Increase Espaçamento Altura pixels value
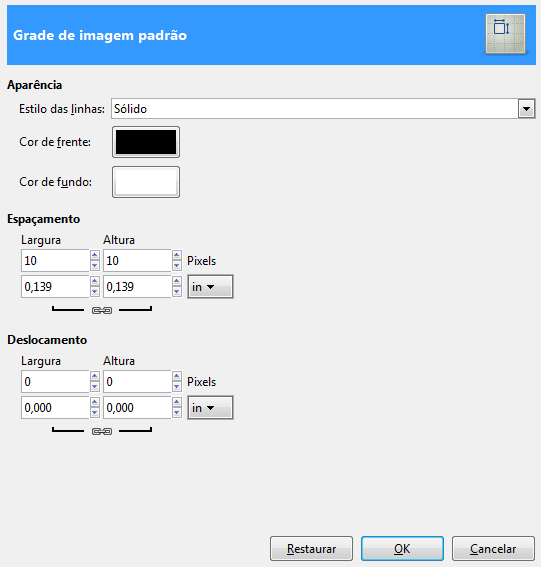Screen dimensions: 541x567 tap(177, 255)
